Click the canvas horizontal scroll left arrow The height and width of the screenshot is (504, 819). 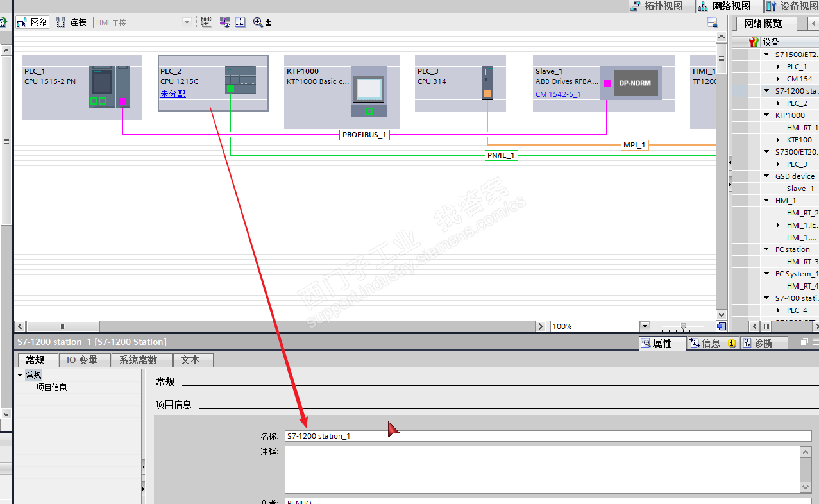(x=21, y=326)
